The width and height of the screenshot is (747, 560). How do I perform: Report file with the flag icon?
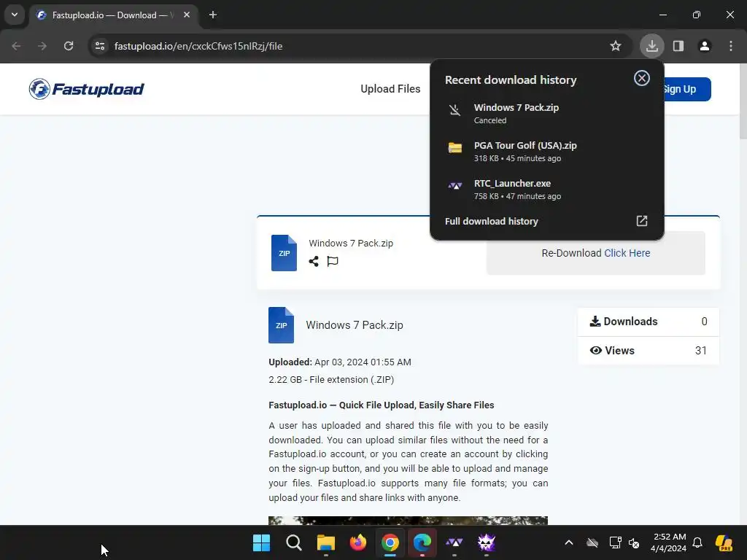[333, 261]
